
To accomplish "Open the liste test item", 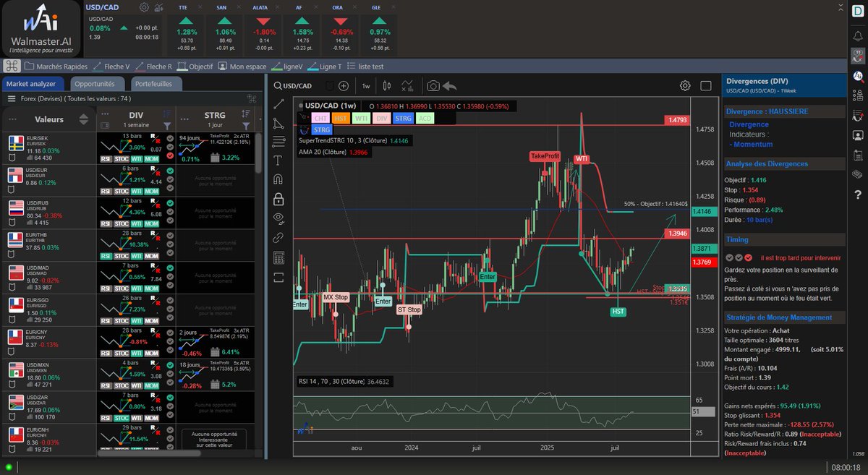I will click(x=365, y=67).
